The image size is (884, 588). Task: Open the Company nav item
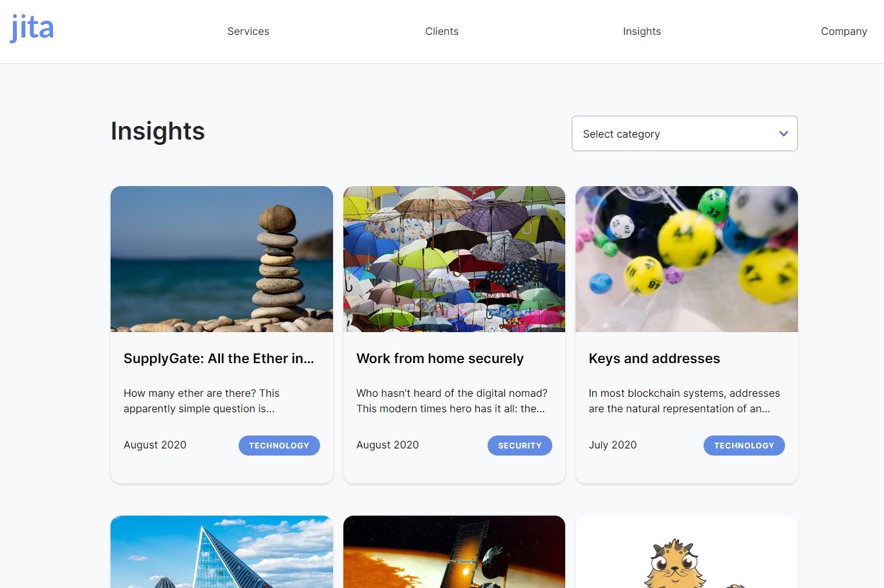tap(844, 31)
